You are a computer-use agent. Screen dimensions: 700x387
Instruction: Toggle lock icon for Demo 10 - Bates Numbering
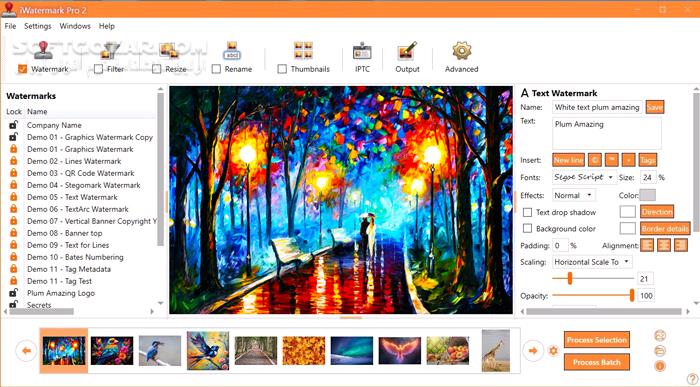pos(13,257)
